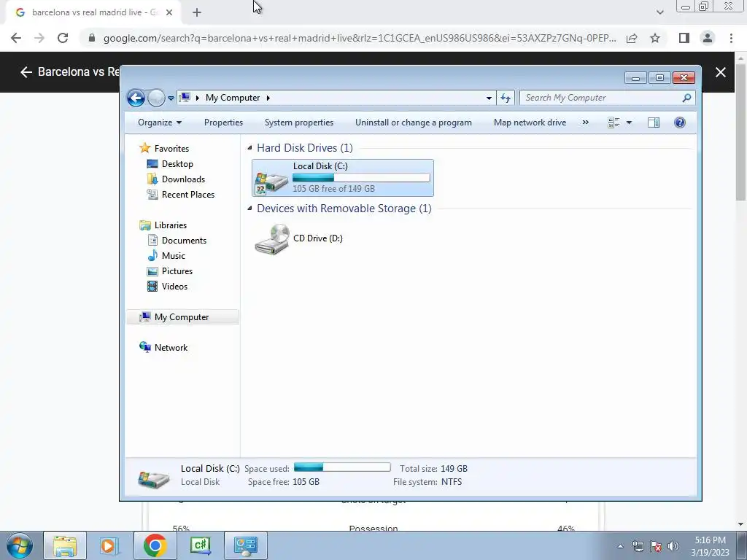747x560 pixels.
Task: Click the change view icon
Action: (614, 122)
